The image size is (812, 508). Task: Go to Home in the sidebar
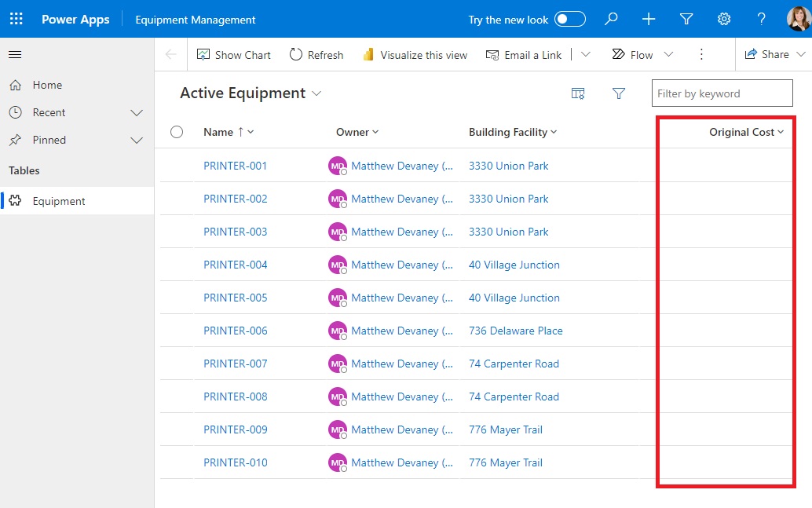[x=47, y=85]
